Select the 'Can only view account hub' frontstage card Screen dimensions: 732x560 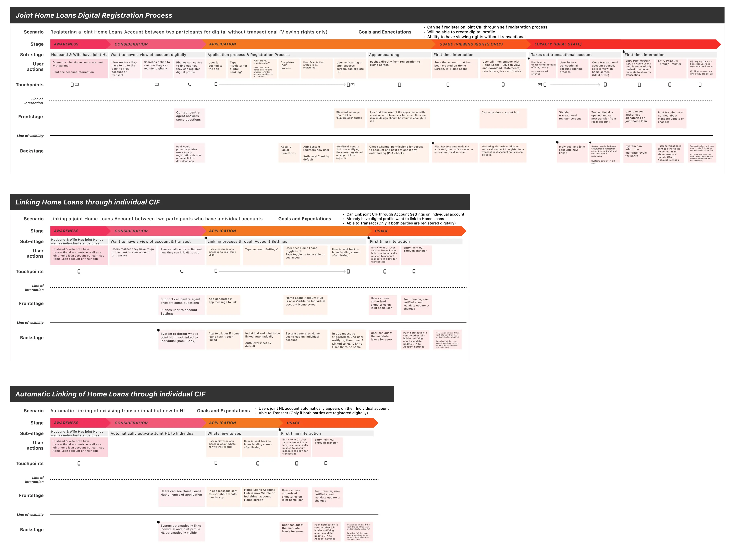(503, 118)
